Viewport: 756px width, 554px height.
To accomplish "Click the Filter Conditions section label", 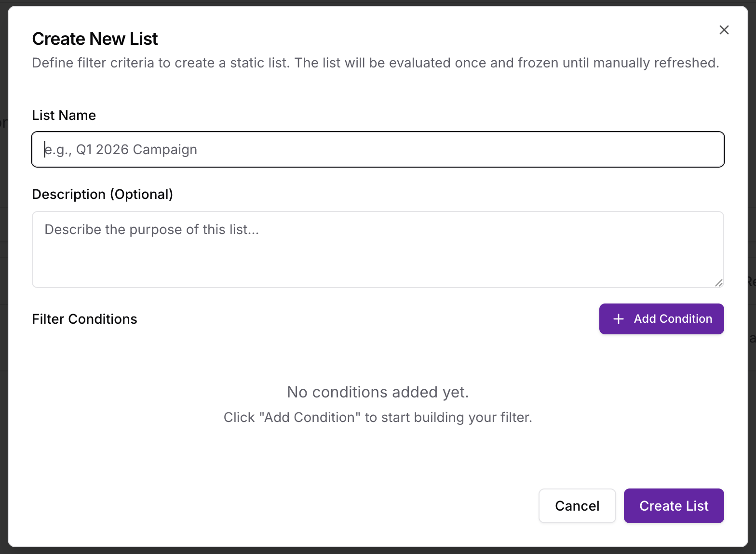I will pyautogui.click(x=84, y=319).
